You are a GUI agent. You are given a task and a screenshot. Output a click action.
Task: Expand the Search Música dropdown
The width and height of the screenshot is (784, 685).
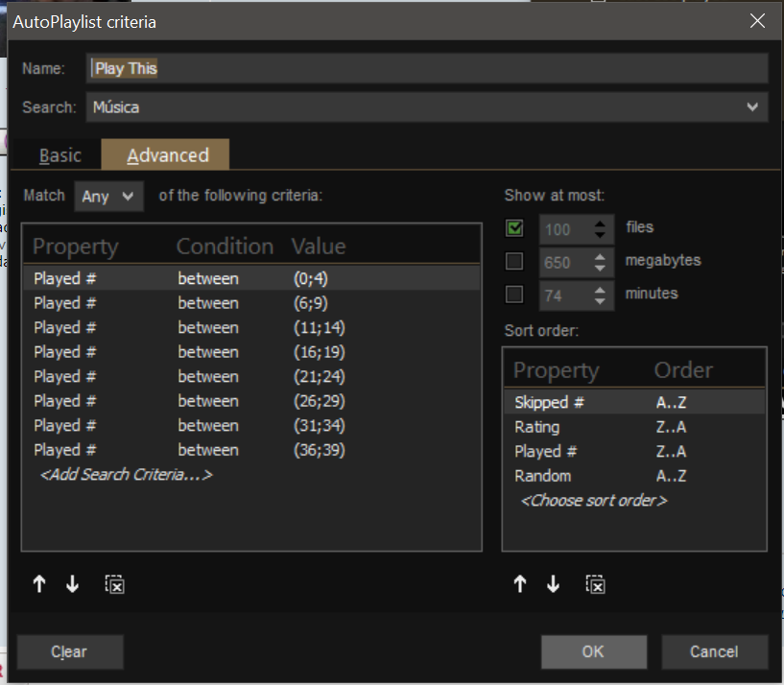752,107
